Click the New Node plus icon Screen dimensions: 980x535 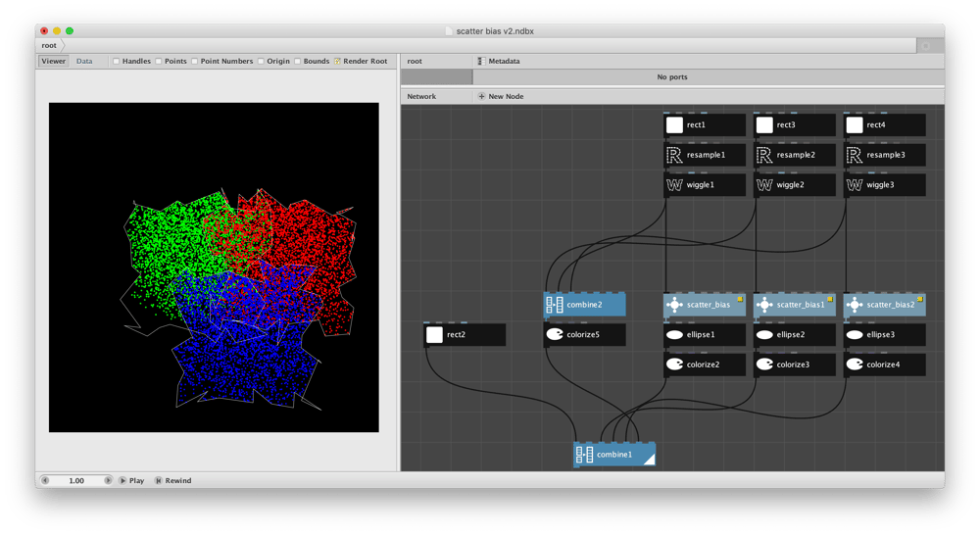point(481,96)
